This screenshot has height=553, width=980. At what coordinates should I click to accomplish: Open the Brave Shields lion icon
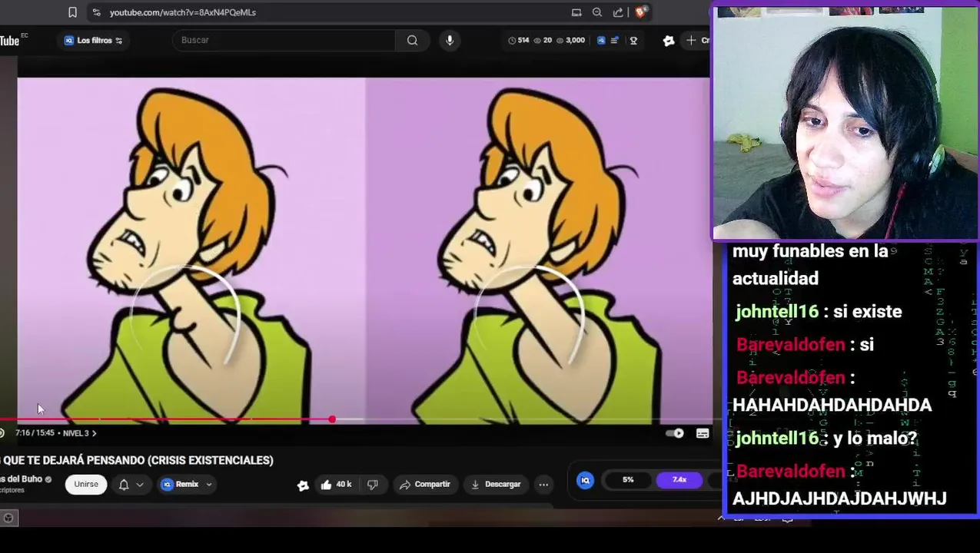[x=641, y=12]
